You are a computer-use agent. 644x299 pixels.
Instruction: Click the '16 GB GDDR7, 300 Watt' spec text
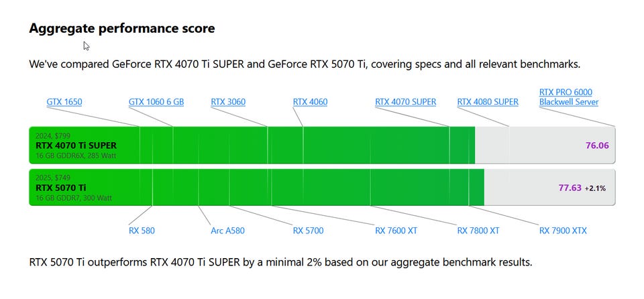(74, 198)
